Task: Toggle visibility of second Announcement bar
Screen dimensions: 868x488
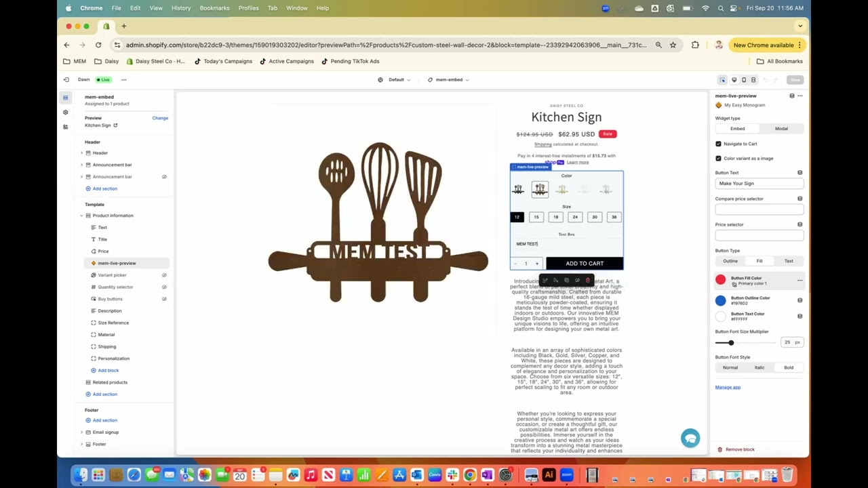Action: tap(164, 177)
